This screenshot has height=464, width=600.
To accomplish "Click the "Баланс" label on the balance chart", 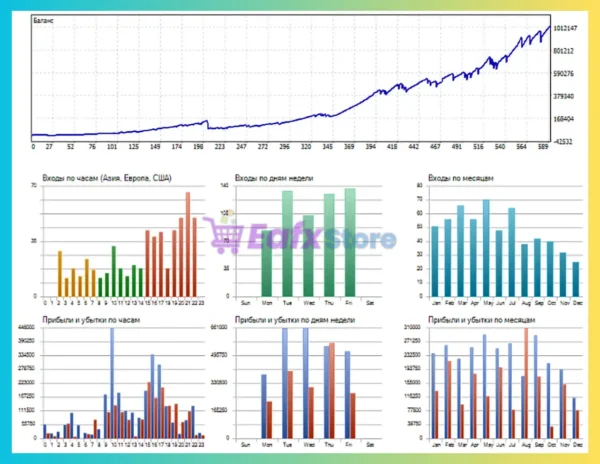I will tap(43, 21).
